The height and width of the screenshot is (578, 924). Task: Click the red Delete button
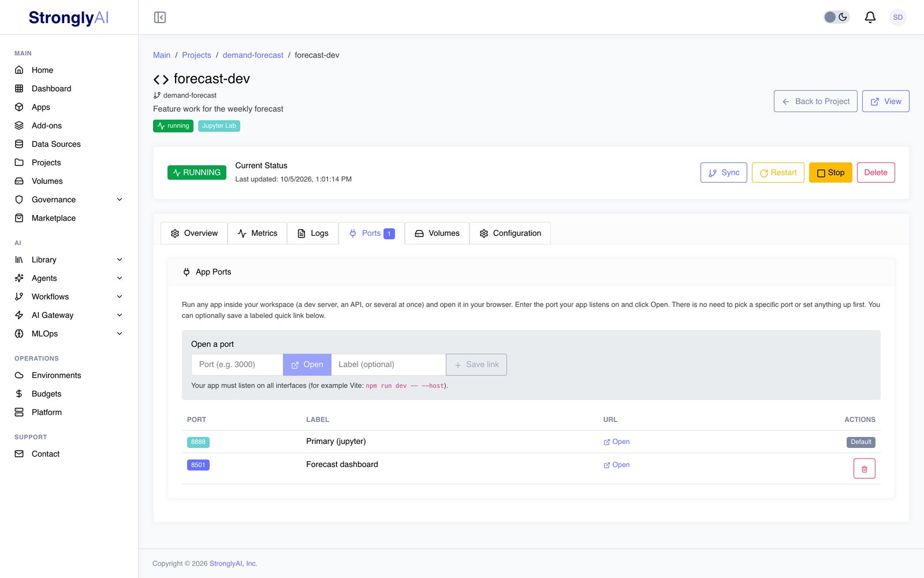(x=875, y=173)
